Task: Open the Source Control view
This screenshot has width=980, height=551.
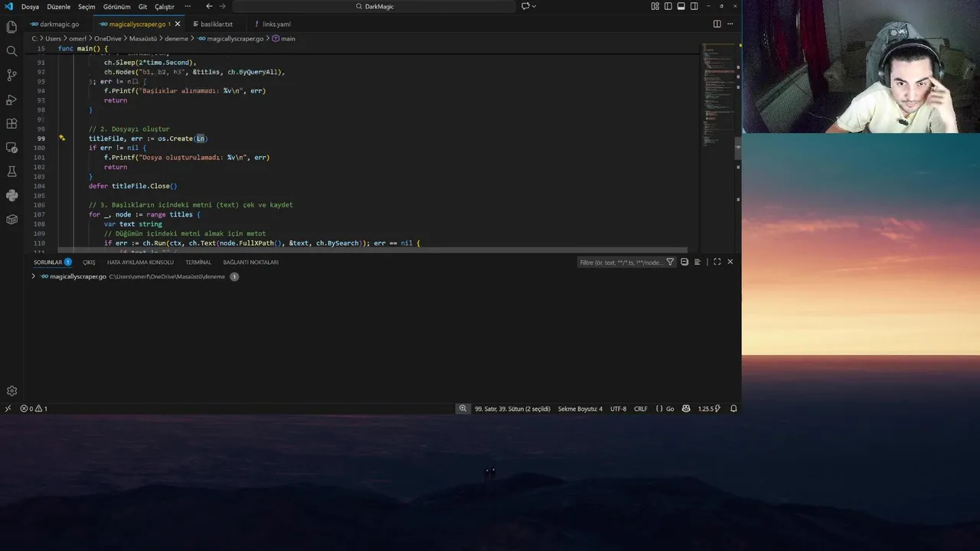Action: (11, 75)
